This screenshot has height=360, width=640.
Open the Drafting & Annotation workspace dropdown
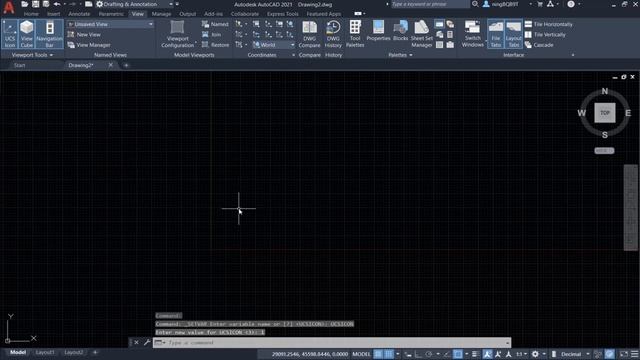(135, 4)
